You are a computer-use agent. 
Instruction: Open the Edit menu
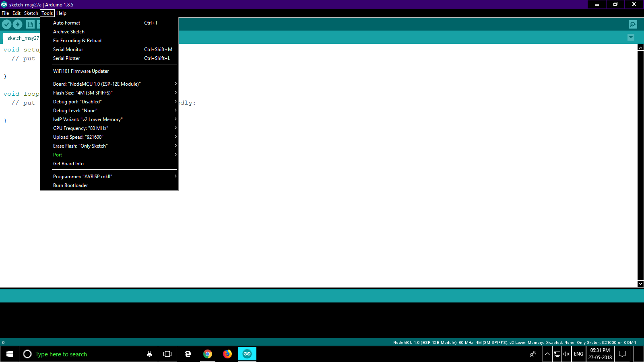pyautogui.click(x=17, y=13)
